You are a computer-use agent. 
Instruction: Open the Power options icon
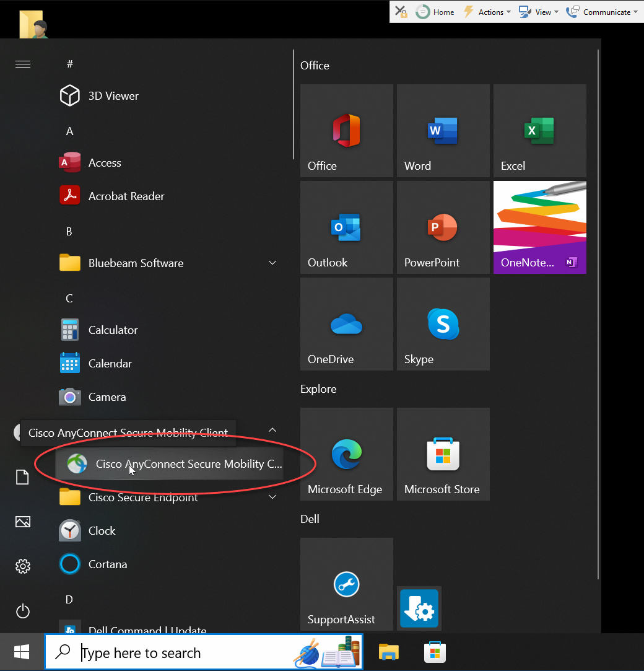23,611
